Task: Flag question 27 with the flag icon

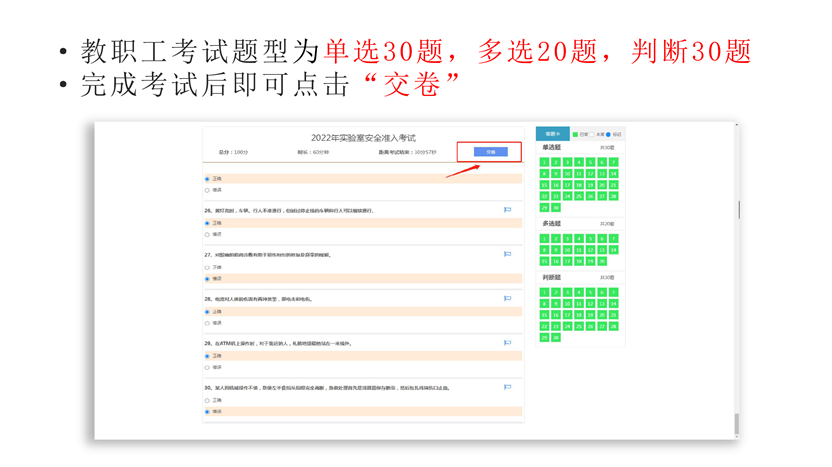Action: point(507,255)
